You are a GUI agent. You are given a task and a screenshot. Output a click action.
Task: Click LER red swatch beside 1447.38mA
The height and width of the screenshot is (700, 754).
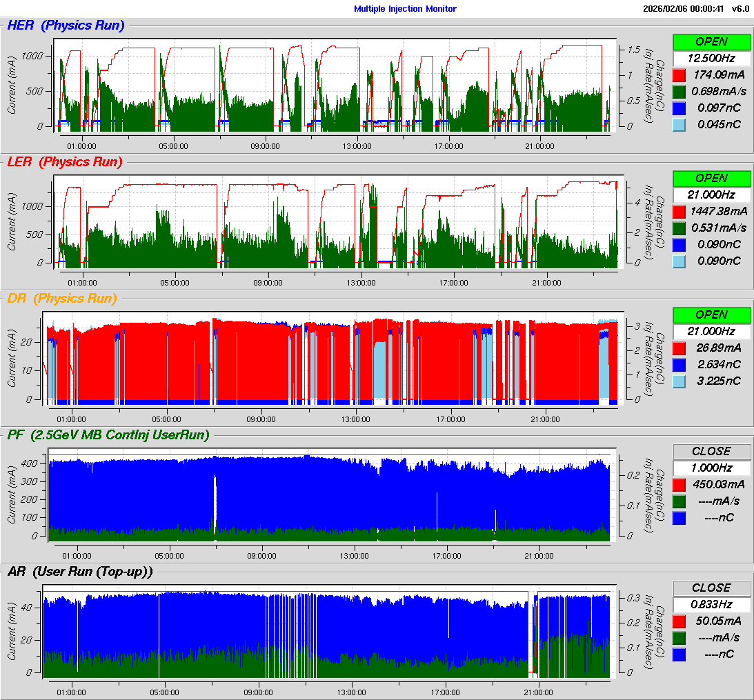[679, 212]
